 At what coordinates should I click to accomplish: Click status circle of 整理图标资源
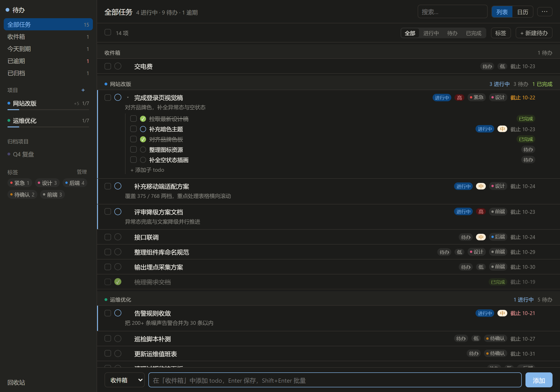[143, 150]
